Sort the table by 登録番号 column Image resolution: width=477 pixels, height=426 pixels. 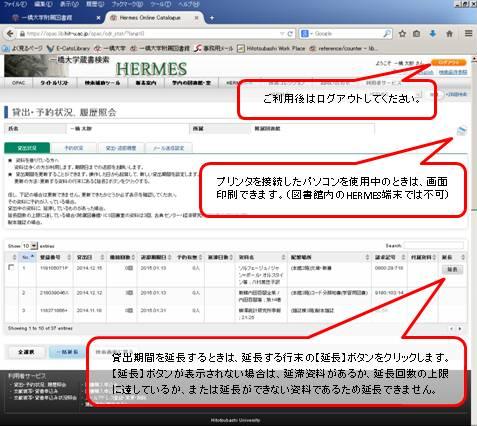[x=55, y=257]
